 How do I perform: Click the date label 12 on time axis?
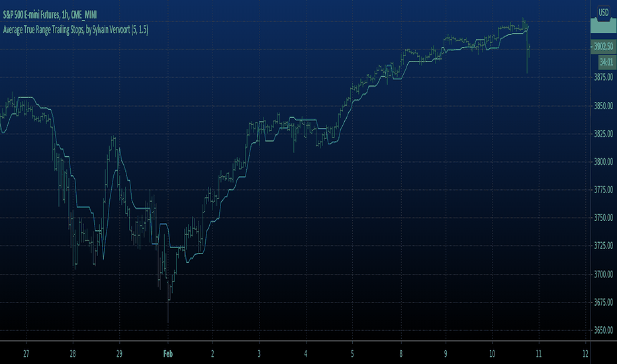pyautogui.click(x=585, y=353)
